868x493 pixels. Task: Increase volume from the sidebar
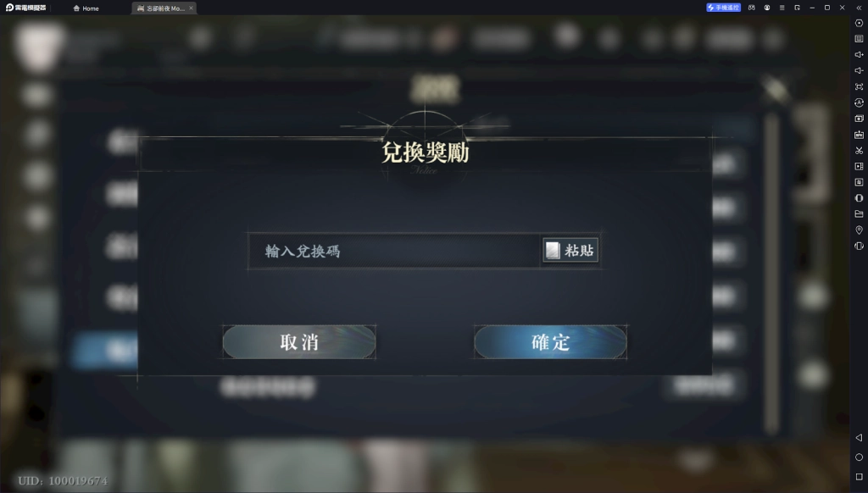859,55
